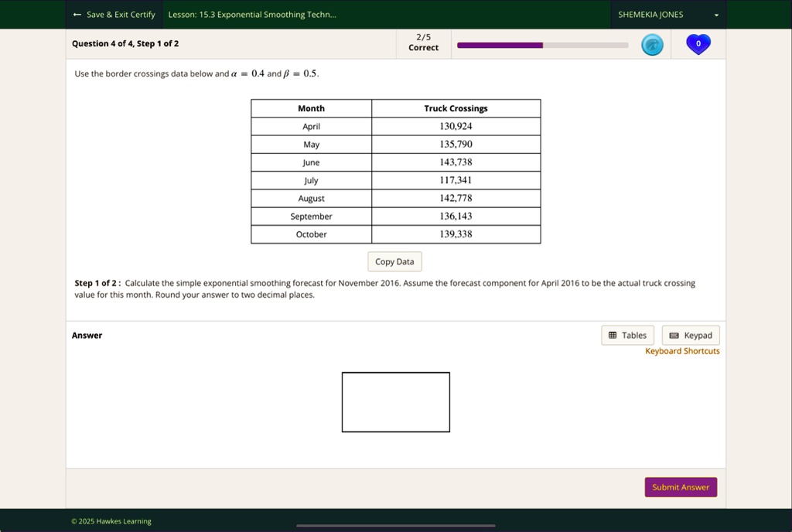
Task: Click the Month column header
Action: click(x=311, y=108)
